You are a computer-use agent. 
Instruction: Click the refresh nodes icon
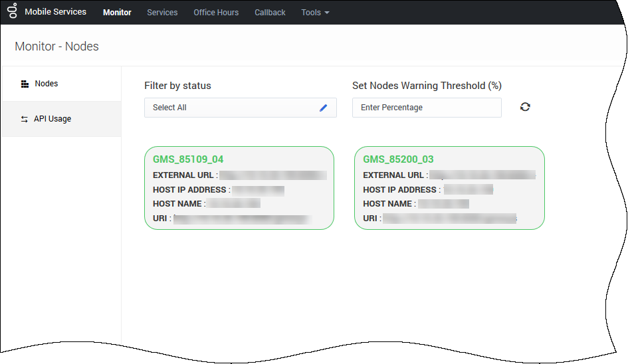[x=525, y=107]
